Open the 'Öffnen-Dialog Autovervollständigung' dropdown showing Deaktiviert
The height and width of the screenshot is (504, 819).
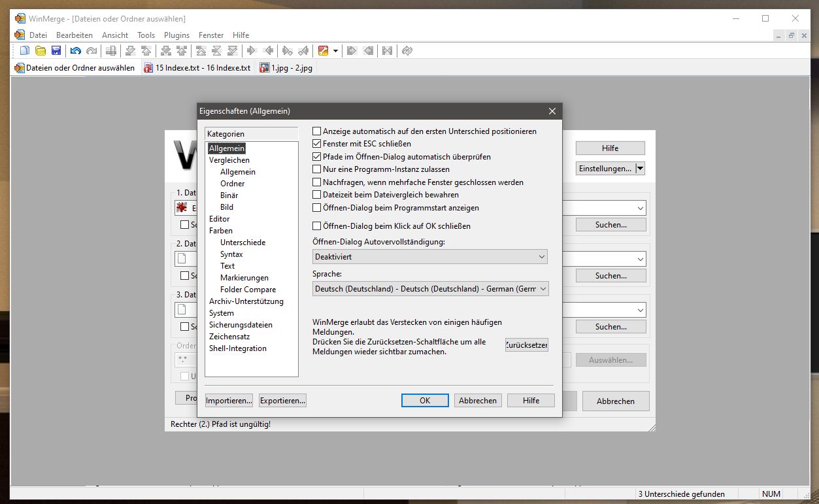click(x=430, y=257)
